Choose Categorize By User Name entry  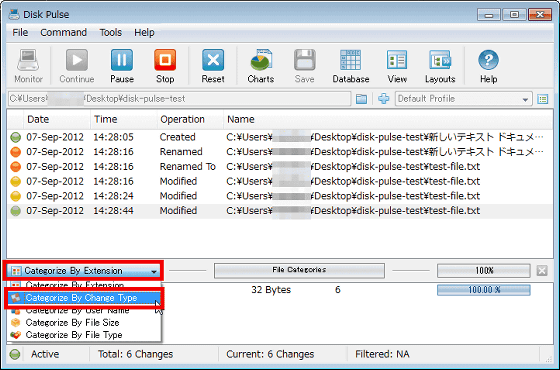coord(84,311)
